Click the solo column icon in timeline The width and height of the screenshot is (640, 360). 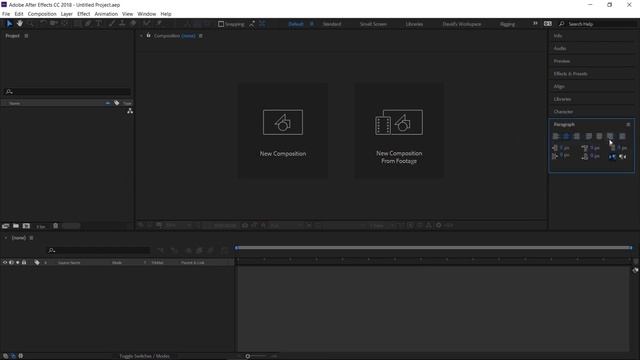[18, 262]
